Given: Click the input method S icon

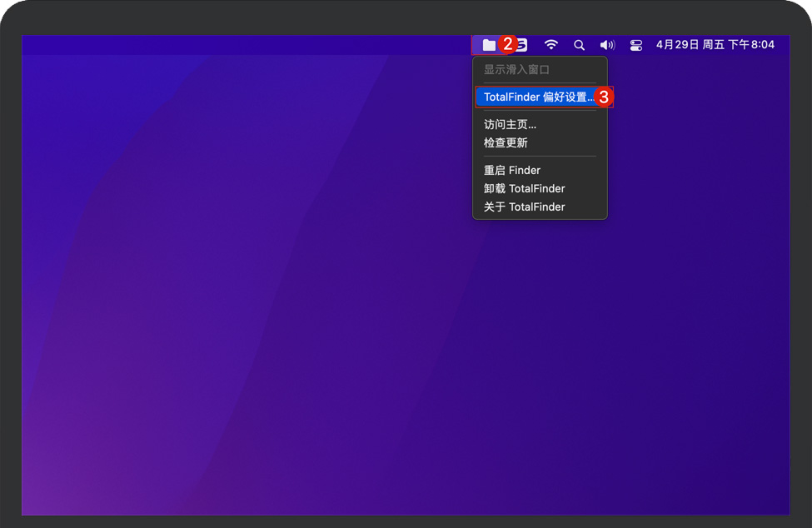Looking at the screenshot, I should [x=522, y=45].
